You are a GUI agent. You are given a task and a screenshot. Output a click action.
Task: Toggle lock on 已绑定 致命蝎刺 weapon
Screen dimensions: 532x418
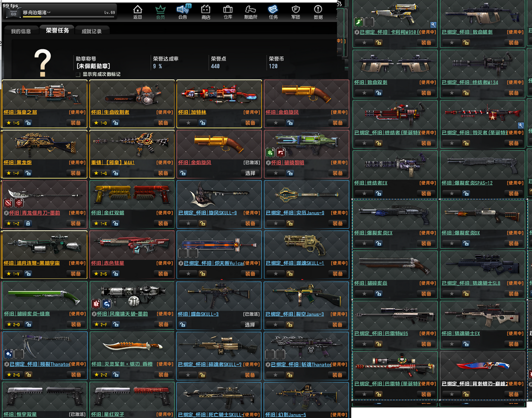click(x=465, y=43)
